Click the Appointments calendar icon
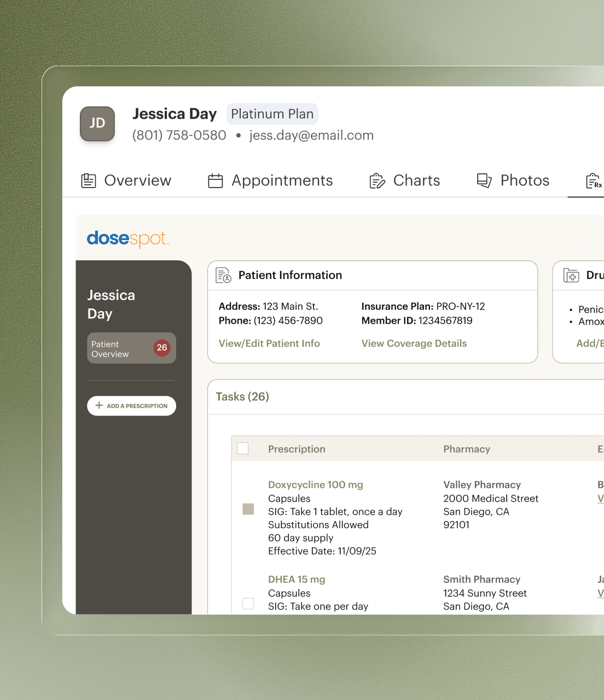The width and height of the screenshot is (604, 700). (216, 180)
